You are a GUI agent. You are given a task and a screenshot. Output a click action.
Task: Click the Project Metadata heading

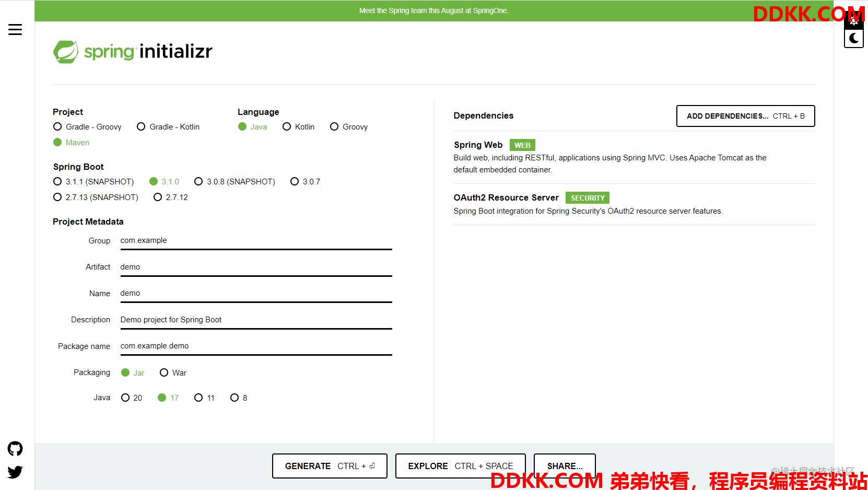(x=88, y=222)
